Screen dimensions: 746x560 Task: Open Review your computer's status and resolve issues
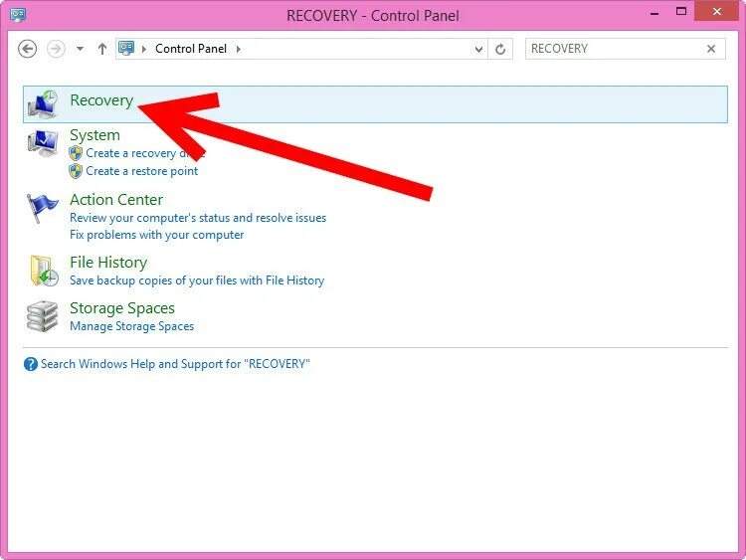tap(198, 218)
